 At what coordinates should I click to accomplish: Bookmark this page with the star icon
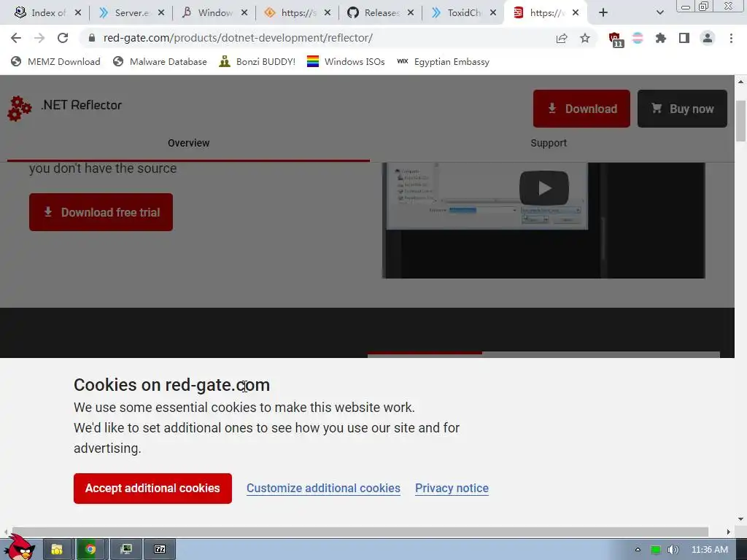click(585, 38)
